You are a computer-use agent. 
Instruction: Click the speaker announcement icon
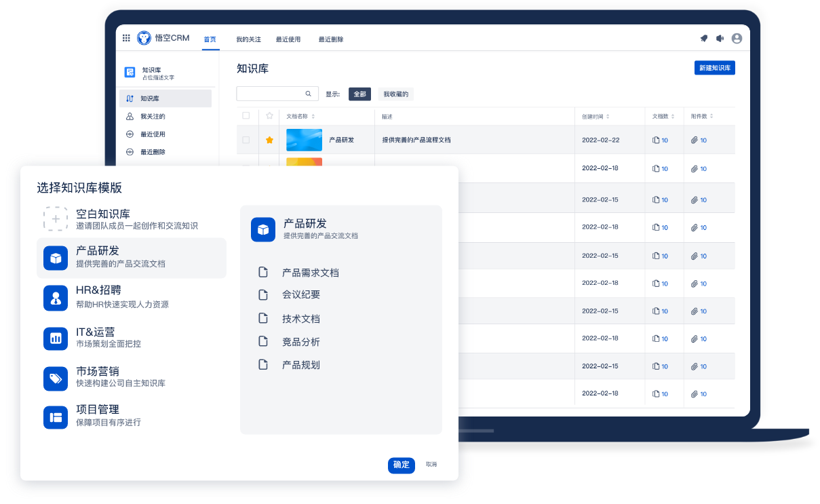(720, 39)
